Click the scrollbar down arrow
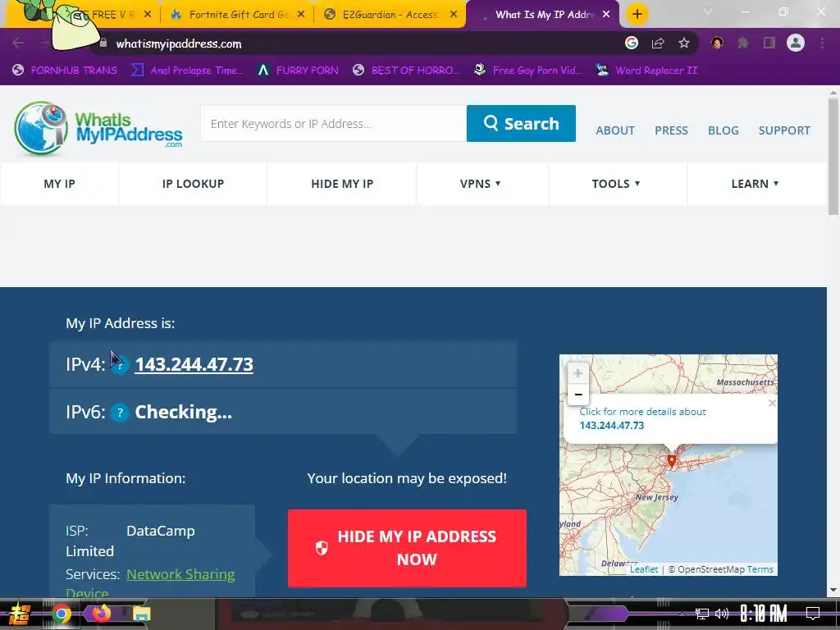The image size is (840, 630). point(833,591)
